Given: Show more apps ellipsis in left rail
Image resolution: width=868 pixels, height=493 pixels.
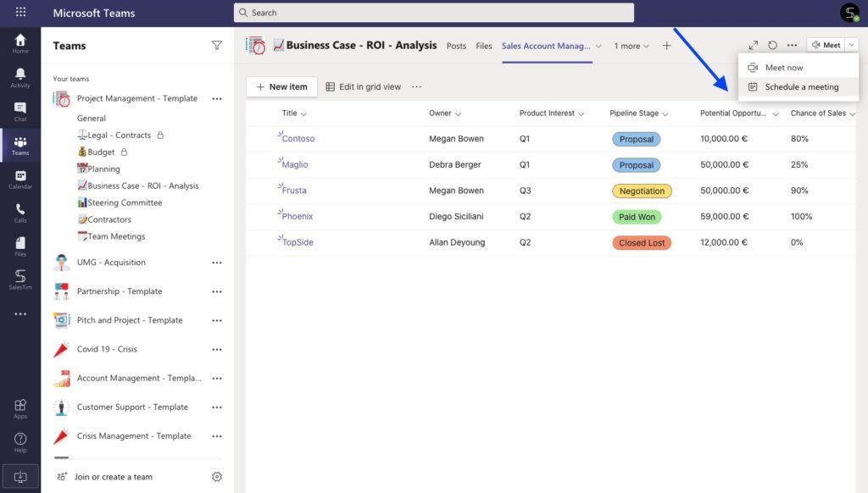Looking at the screenshot, I should tap(20, 313).
